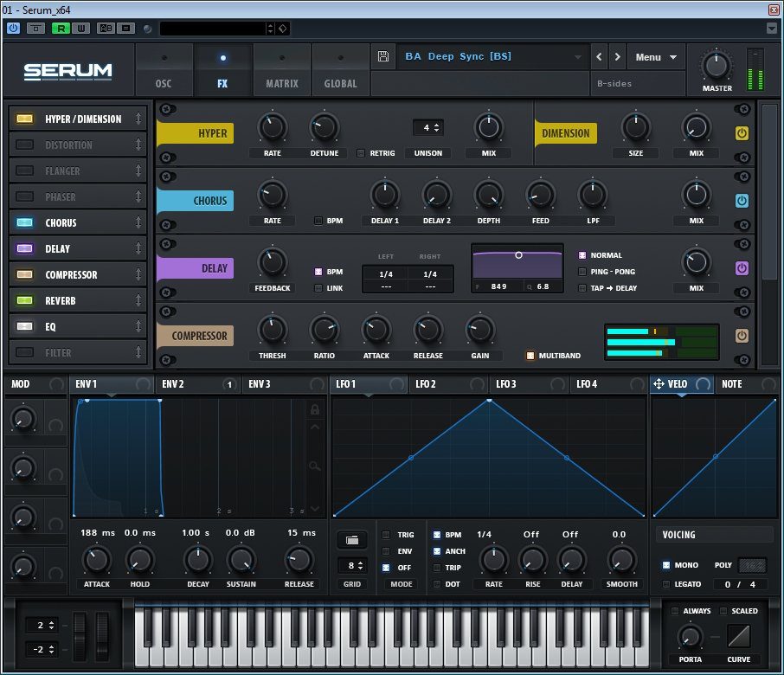Click the Hyper effect label
784x675 pixels.
pyautogui.click(x=196, y=133)
